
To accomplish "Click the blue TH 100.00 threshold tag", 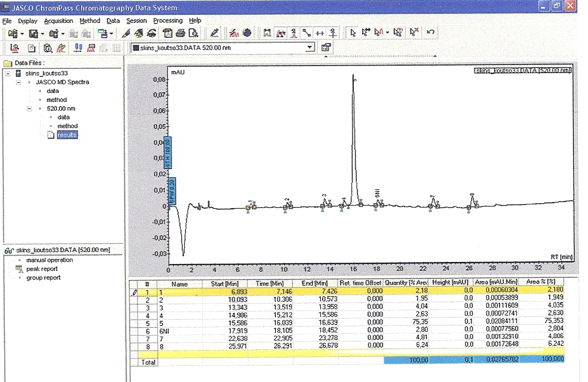I will (x=168, y=153).
